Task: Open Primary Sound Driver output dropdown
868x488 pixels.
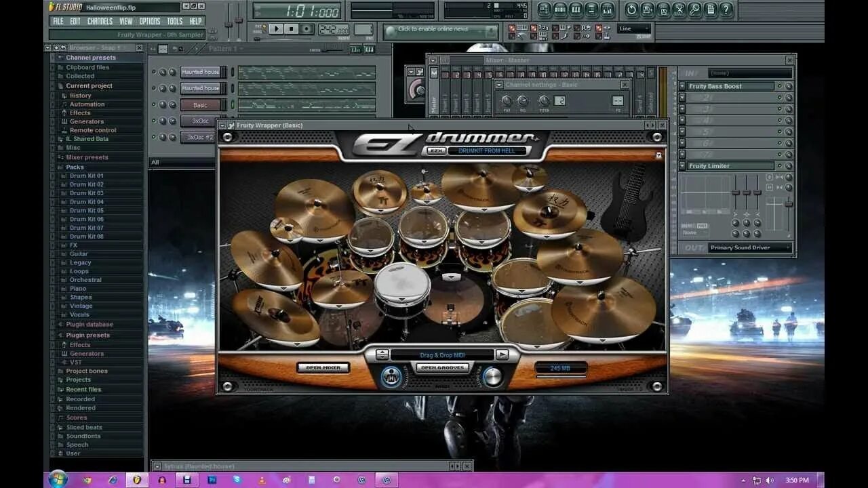Action: coord(749,247)
